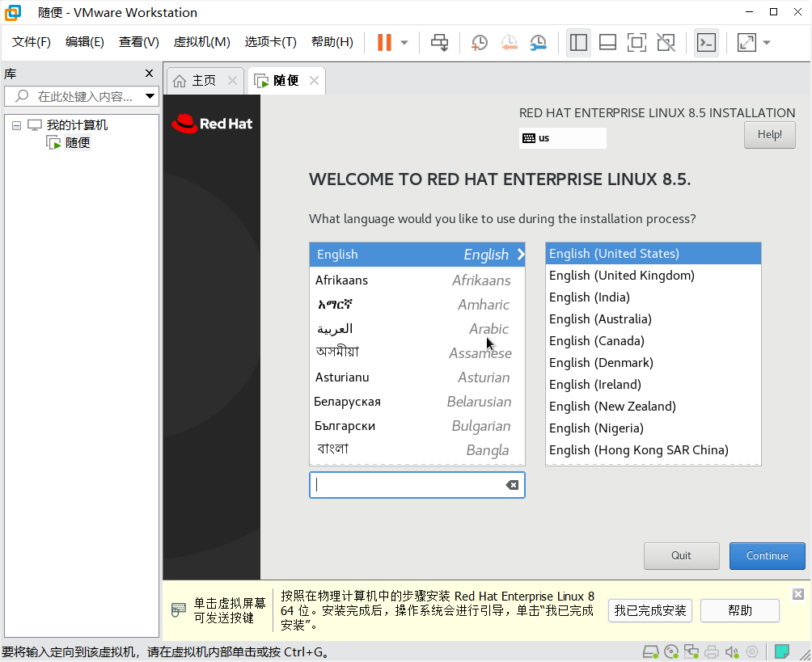Open the 查看(V) menu

139,42
